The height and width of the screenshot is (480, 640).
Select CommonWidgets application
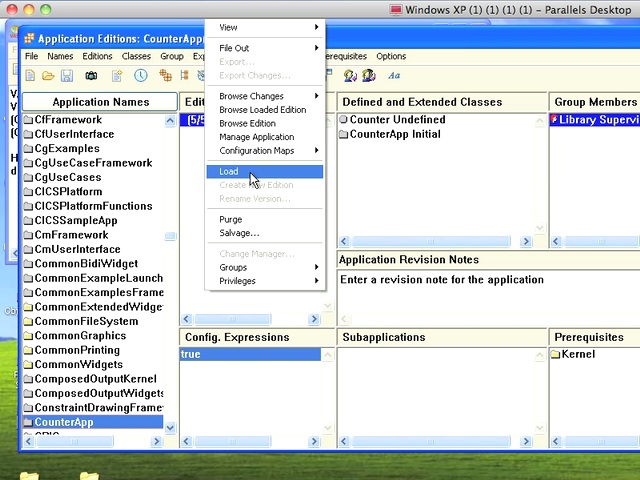93,364
